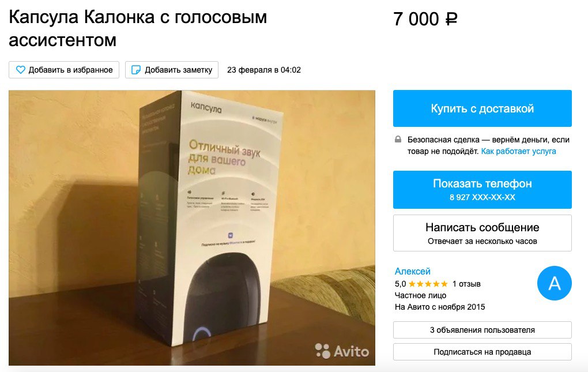Click the heart icon for favorites
588x372 pixels.
point(21,70)
